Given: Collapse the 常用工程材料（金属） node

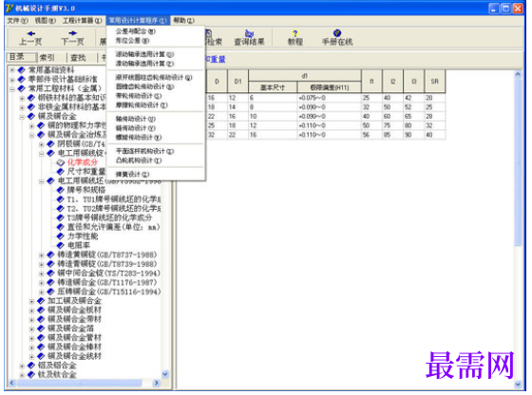Looking at the screenshot, I should pyautogui.click(x=12, y=89).
